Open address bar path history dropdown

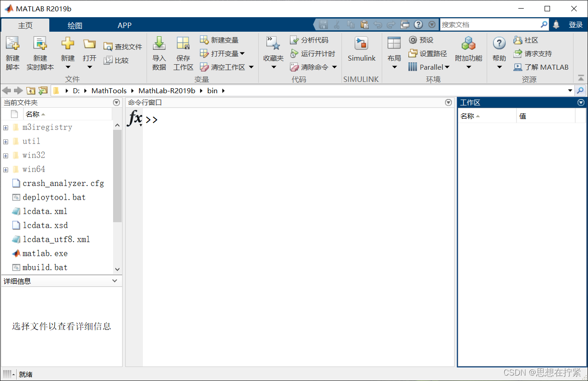click(570, 90)
